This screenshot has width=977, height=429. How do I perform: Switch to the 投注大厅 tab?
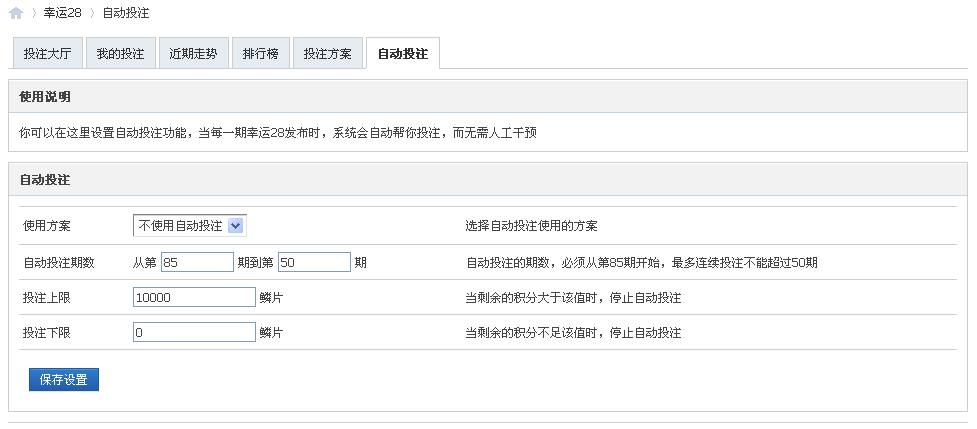click(47, 54)
